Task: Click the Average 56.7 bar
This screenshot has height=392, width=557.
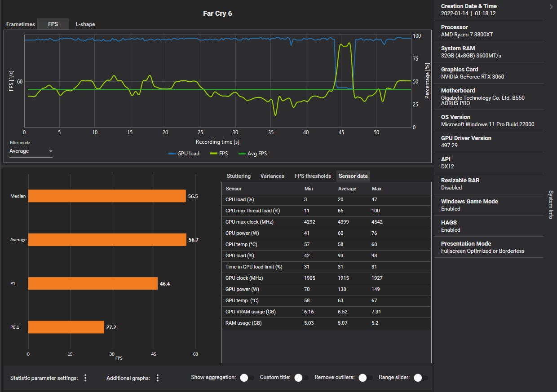Action: 107,240
